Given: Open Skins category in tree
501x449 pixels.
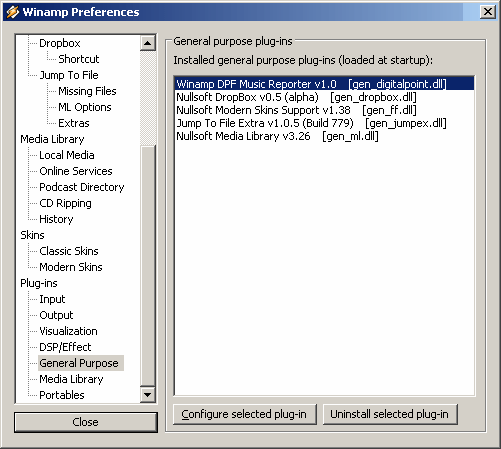Looking at the screenshot, I should (x=32, y=235).
